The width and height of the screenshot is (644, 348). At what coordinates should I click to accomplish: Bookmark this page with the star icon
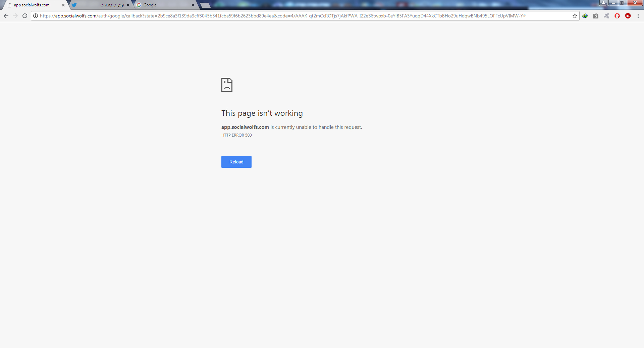tap(575, 16)
